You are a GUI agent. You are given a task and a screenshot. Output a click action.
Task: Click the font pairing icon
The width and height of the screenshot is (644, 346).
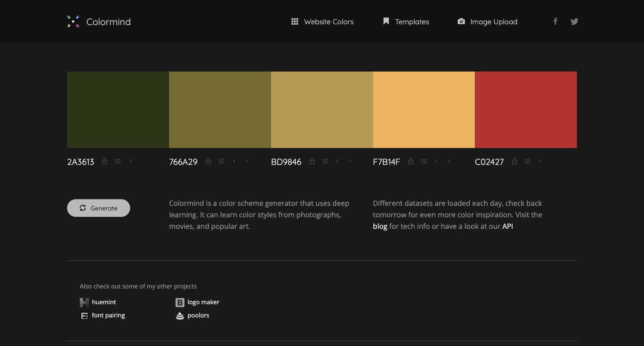[84, 316]
